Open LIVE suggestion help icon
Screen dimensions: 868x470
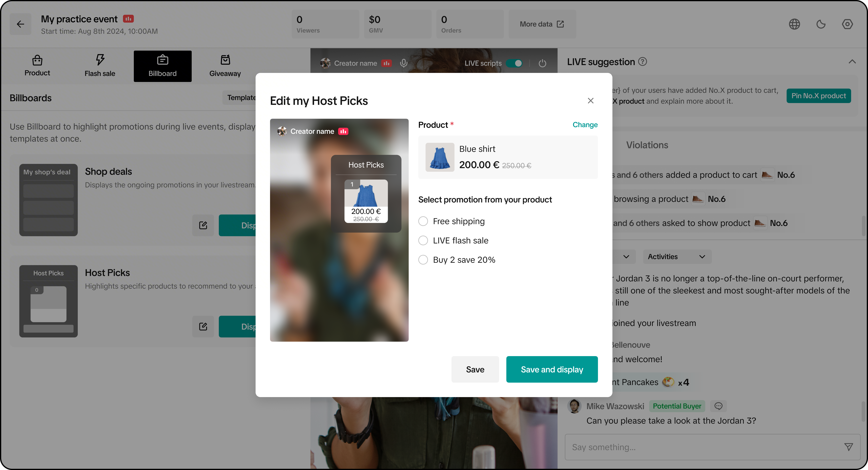coord(643,62)
